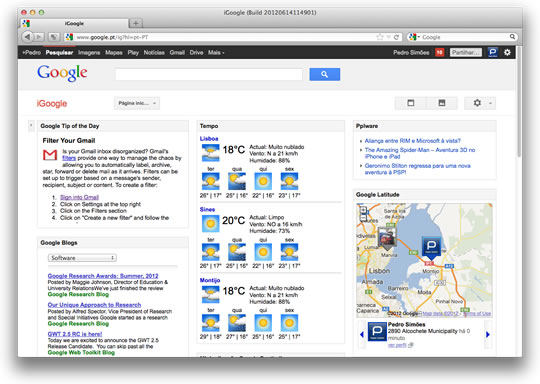Open Notícias in the Google bar
540x384 pixels.
[154, 52]
